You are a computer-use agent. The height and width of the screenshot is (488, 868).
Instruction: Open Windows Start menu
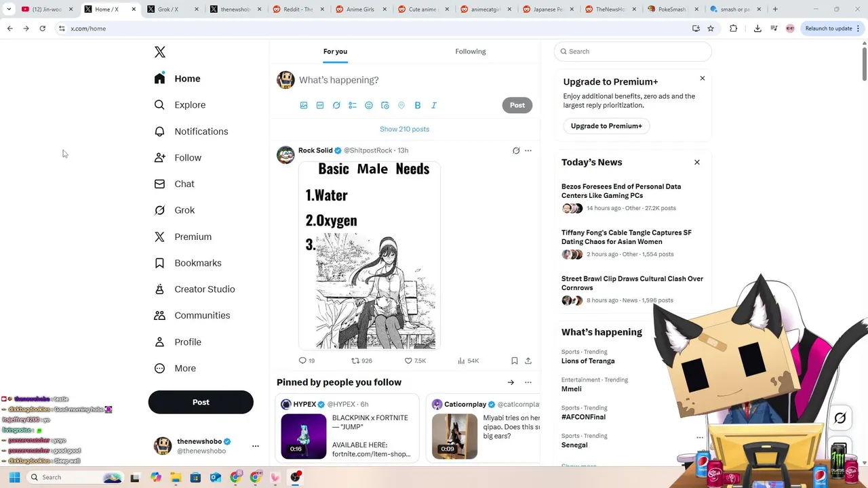14,477
